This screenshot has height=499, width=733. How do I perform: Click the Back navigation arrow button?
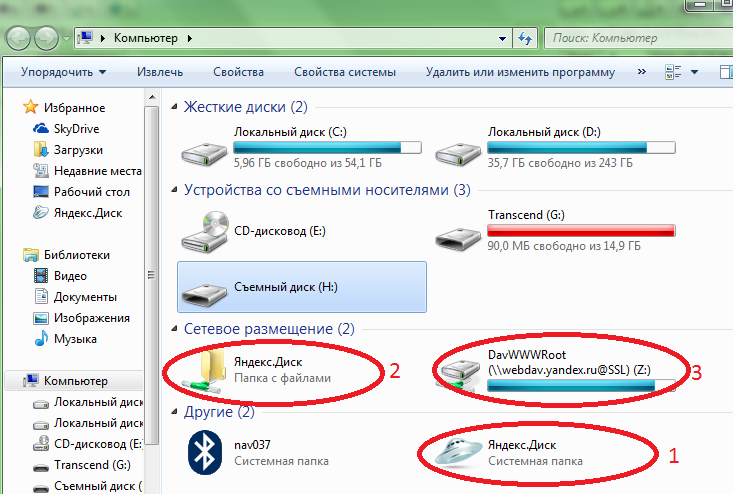tap(19, 38)
